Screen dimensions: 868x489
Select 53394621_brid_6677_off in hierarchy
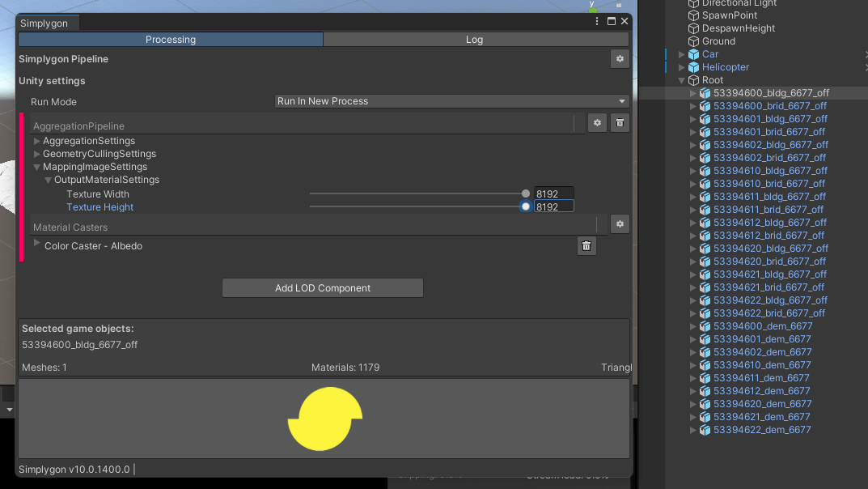pyautogui.click(x=768, y=287)
